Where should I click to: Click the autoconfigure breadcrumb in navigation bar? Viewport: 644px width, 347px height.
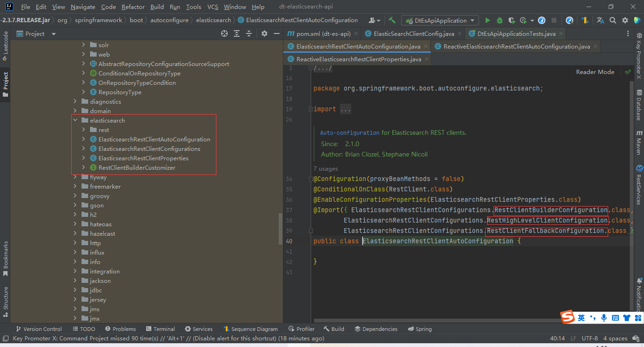(x=169, y=20)
